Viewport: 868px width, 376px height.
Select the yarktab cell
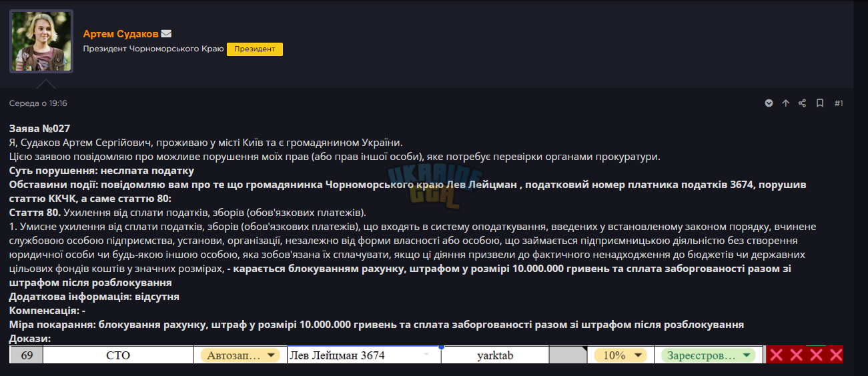pyautogui.click(x=495, y=355)
